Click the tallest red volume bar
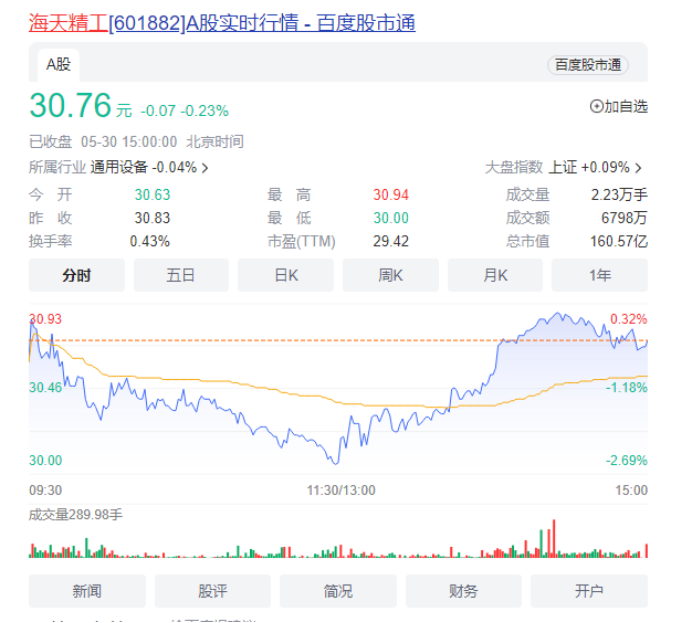 554,539
